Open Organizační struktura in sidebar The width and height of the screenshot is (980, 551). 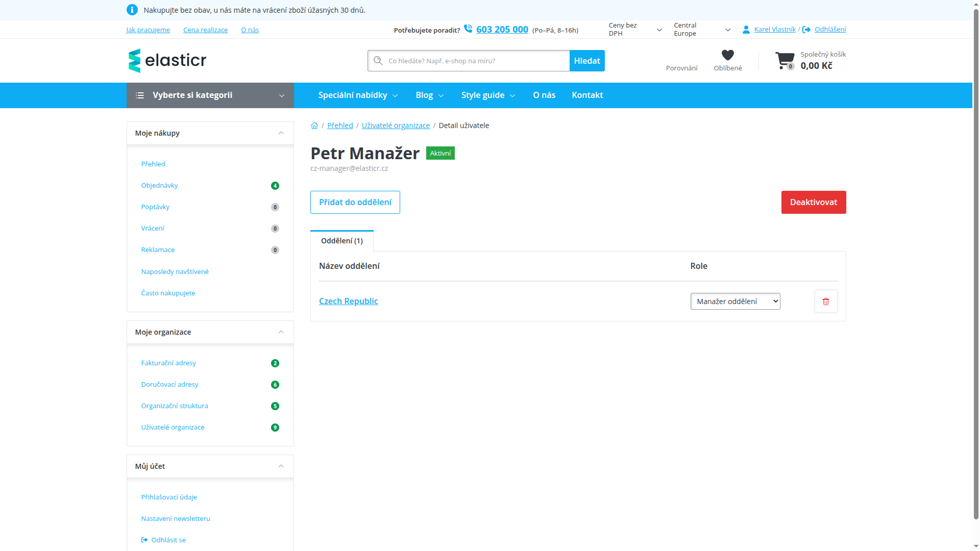tap(175, 406)
